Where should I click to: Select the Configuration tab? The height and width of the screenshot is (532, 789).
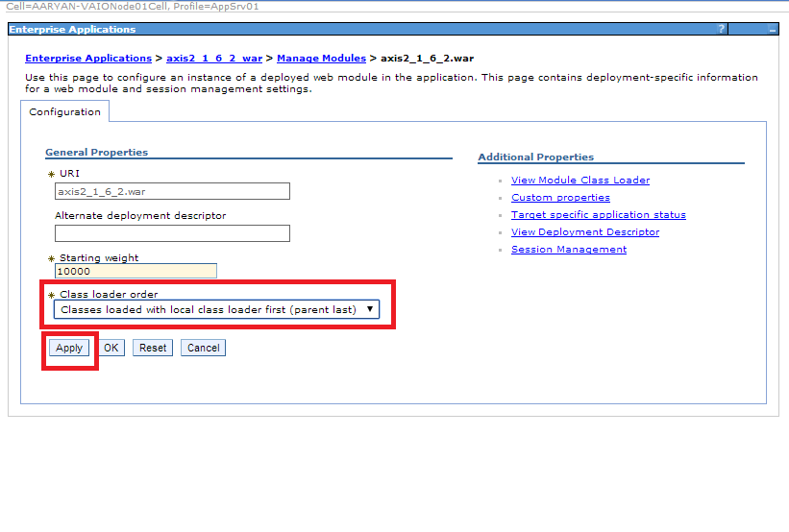click(x=65, y=111)
